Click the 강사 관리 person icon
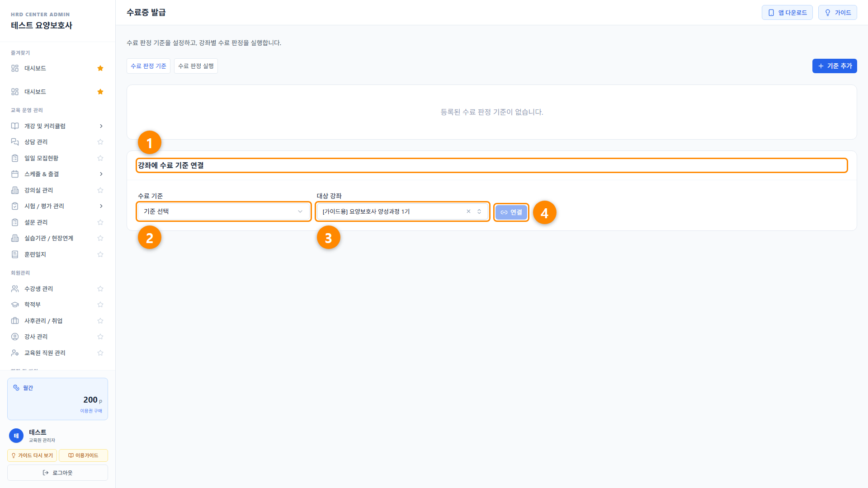 [x=15, y=337]
